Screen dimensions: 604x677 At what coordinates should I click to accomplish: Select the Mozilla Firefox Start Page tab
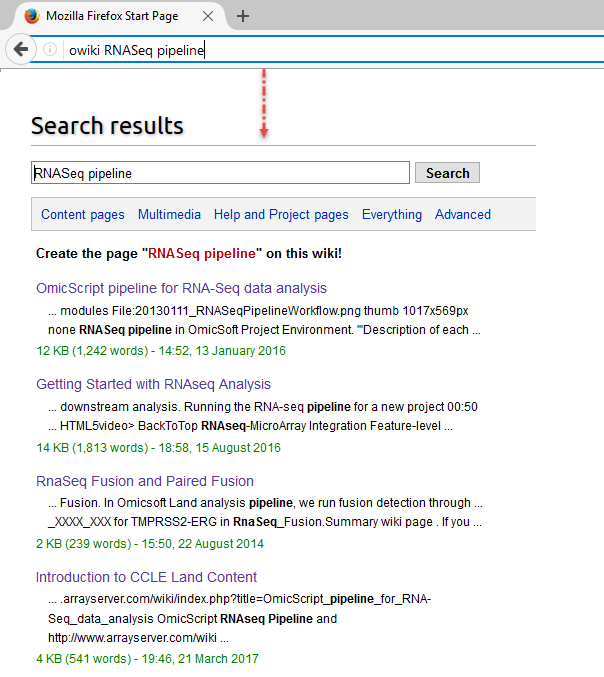(x=115, y=16)
